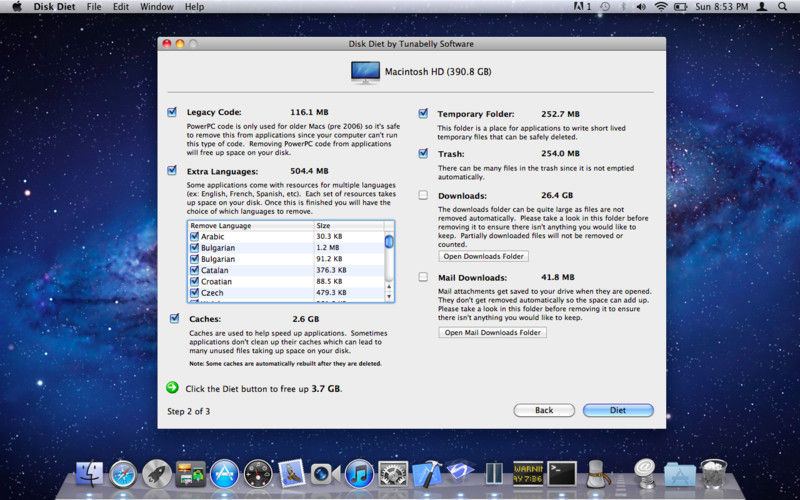Open Mission Control from the dock

190,474
